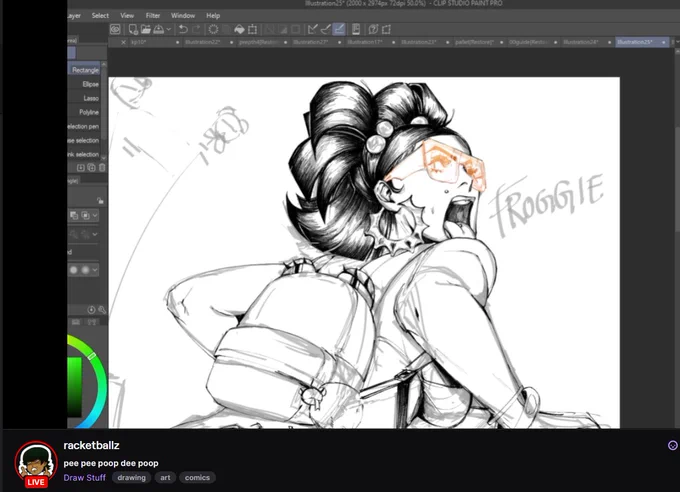This screenshot has height=492, width=680.
Task: Toggle the Snap to Ruler icon
Action: [x=312, y=29]
